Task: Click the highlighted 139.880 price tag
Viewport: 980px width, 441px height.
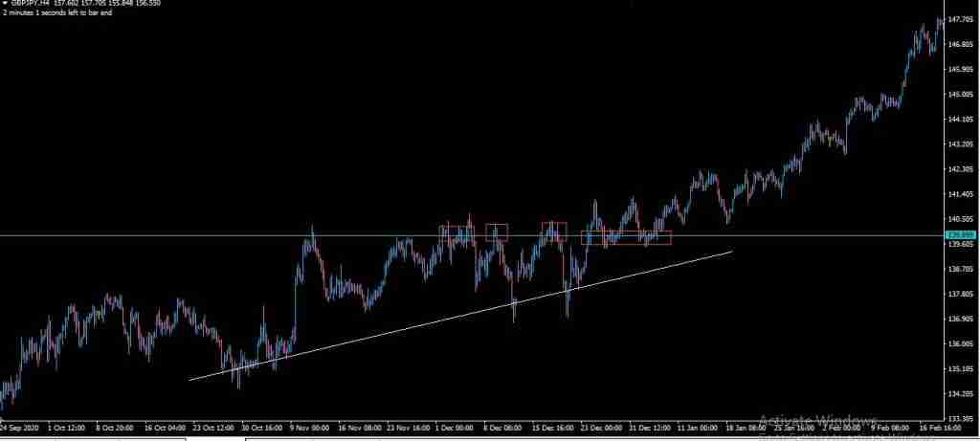Action: coord(961,235)
